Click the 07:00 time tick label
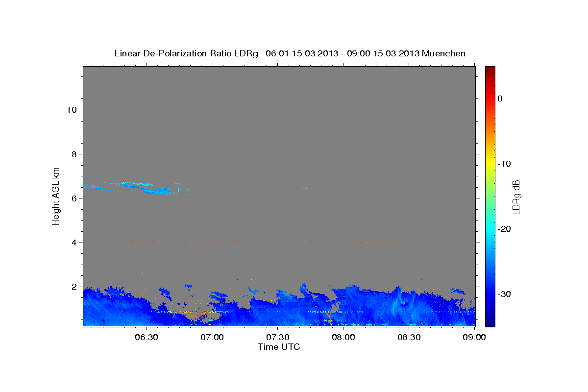 pyautogui.click(x=213, y=337)
